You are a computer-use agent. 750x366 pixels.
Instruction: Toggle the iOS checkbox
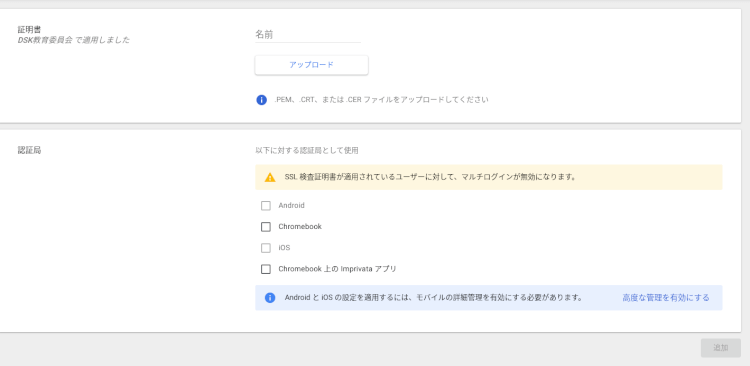point(266,248)
